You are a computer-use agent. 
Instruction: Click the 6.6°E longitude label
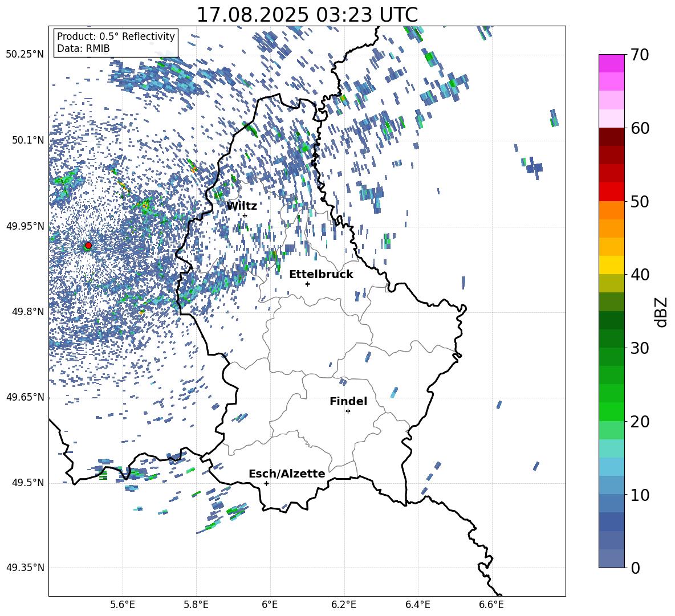[x=491, y=605]
